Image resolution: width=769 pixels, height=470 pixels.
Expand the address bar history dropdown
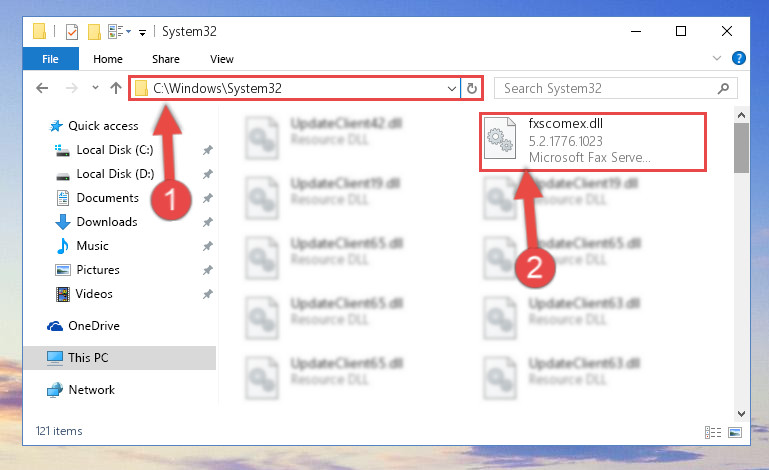tap(452, 88)
